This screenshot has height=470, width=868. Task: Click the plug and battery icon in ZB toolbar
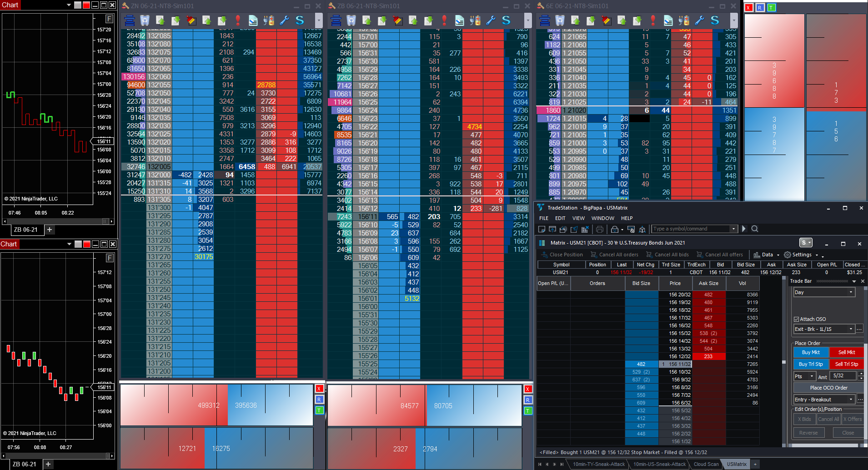pyautogui.click(x=475, y=20)
